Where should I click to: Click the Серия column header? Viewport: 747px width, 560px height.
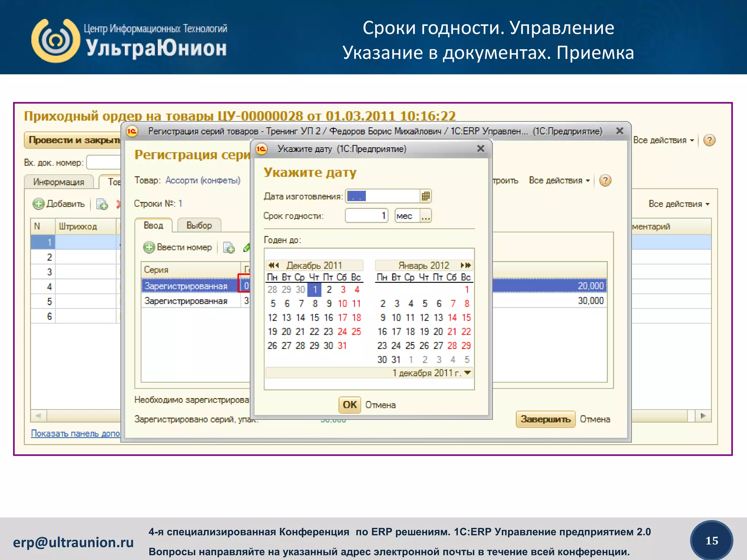pos(191,270)
